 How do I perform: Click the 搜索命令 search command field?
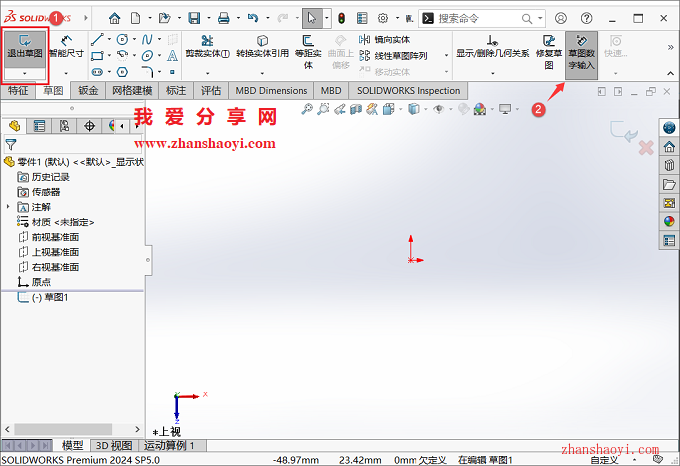(476, 18)
